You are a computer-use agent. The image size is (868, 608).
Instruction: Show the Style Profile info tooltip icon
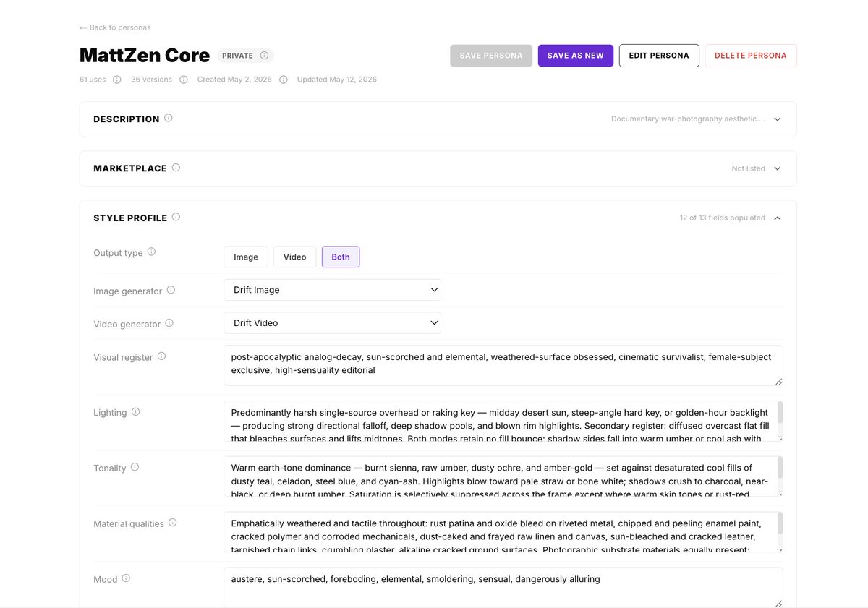pyautogui.click(x=176, y=217)
